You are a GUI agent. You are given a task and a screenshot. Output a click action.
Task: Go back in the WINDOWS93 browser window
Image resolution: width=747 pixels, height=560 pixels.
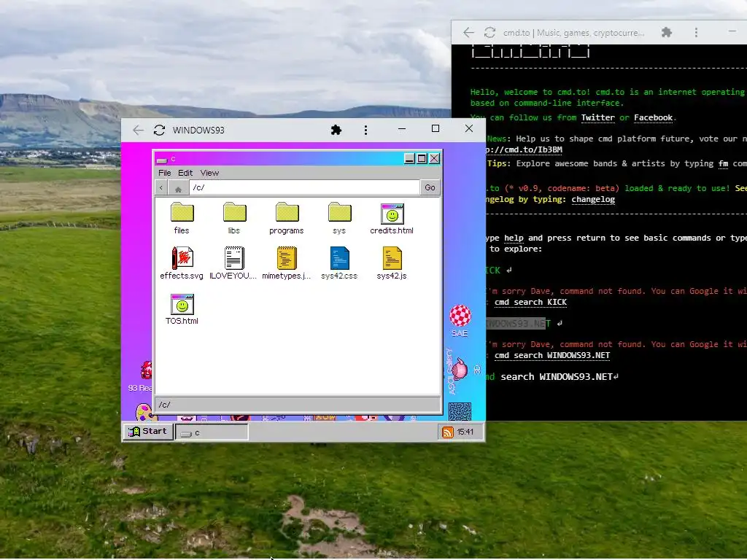coord(138,130)
